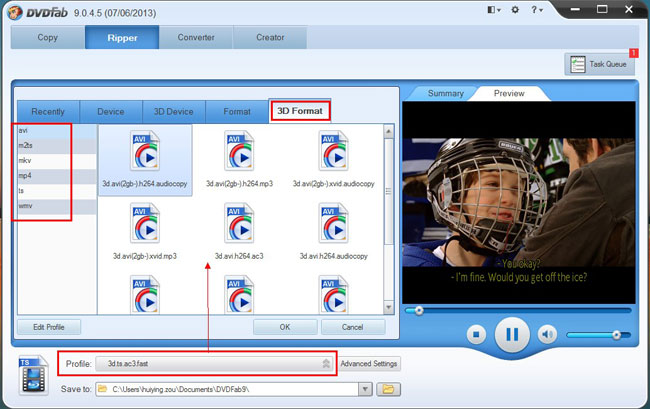Open the 3D Device profiles tab
Screen dimensions: 650x409
[x=174, y=111]
